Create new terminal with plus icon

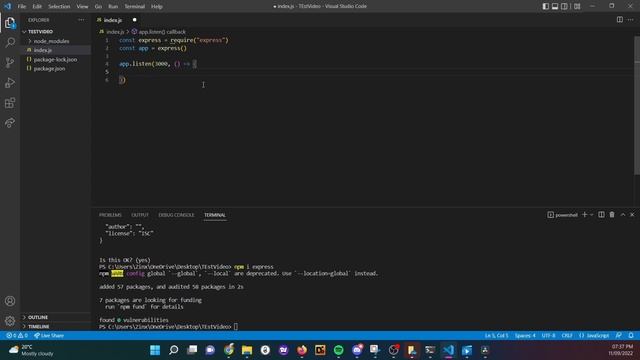584,215
